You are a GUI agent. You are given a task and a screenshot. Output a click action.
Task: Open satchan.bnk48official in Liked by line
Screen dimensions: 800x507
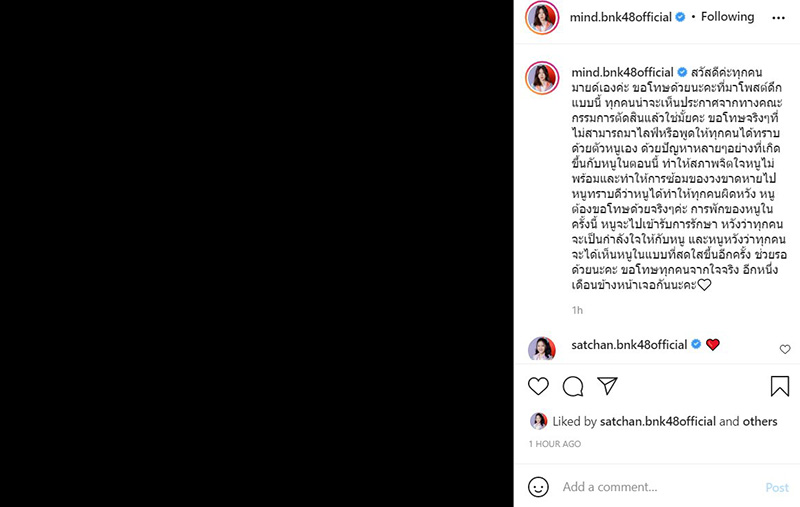point(658,421)
